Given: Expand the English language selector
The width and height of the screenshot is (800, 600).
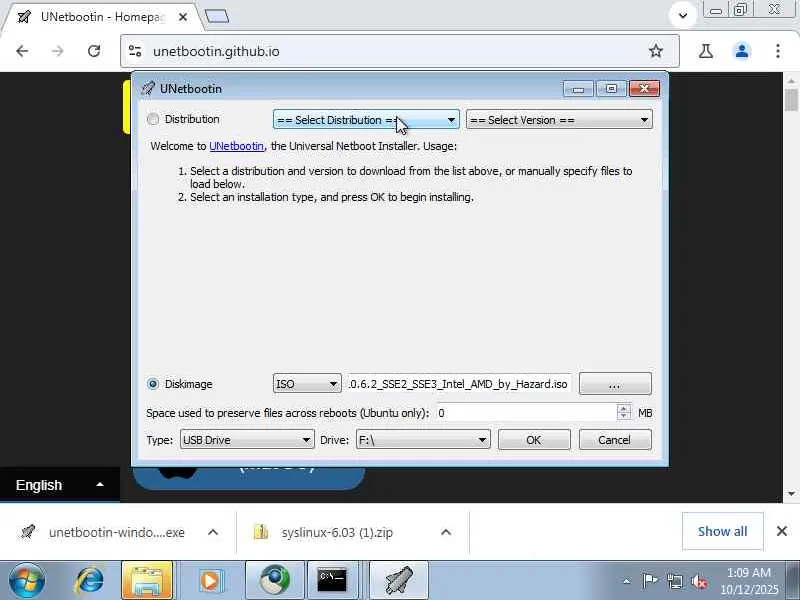Looking at the screenshot, I should (x=60, y=485).
